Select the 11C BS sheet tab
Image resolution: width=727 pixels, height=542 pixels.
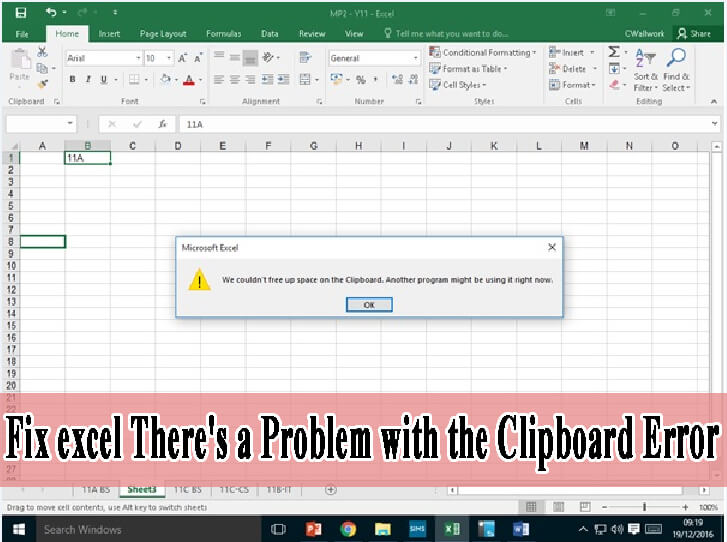tap(188, 490)
